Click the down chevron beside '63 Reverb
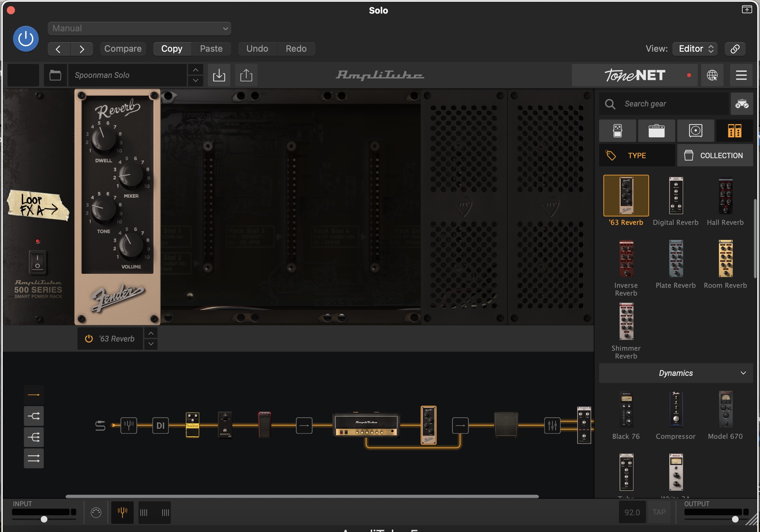Image resolution: width=760 pixels, height=532 pixels. (x=151, y=344)
